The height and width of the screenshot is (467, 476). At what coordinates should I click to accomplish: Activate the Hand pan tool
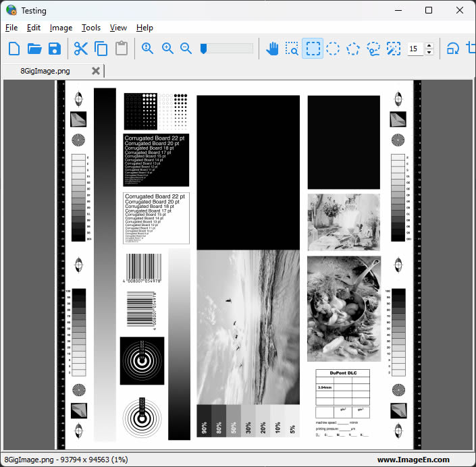click(x=272, y=49)
